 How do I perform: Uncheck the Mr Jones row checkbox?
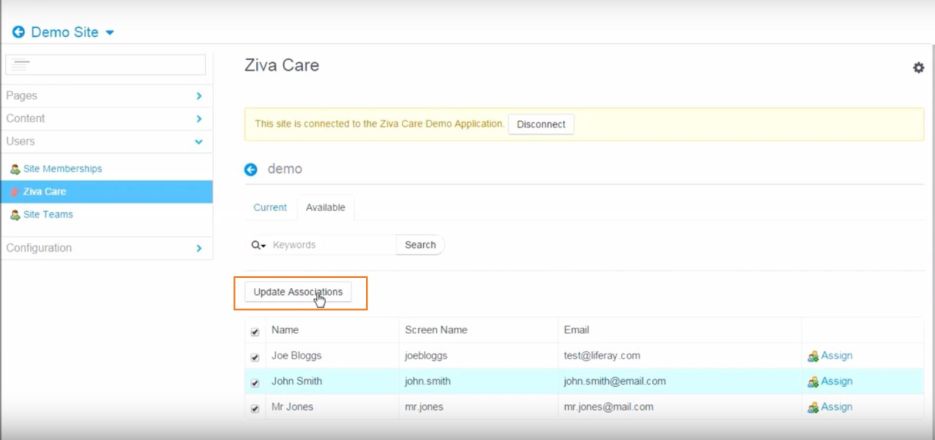coord(255,409)
